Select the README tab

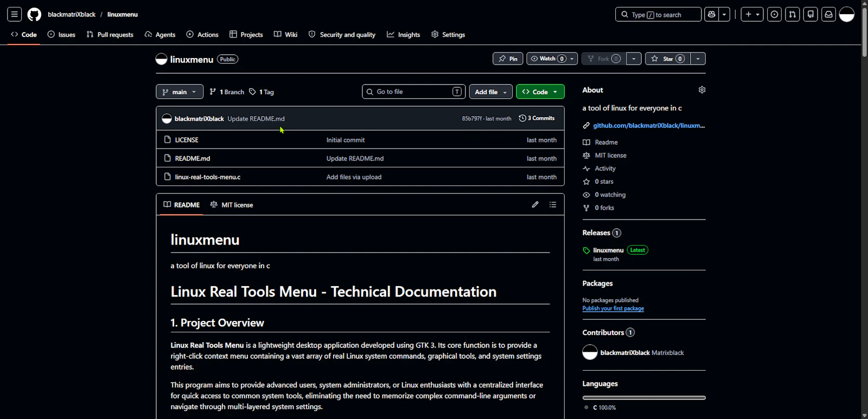tap(182, 205)
